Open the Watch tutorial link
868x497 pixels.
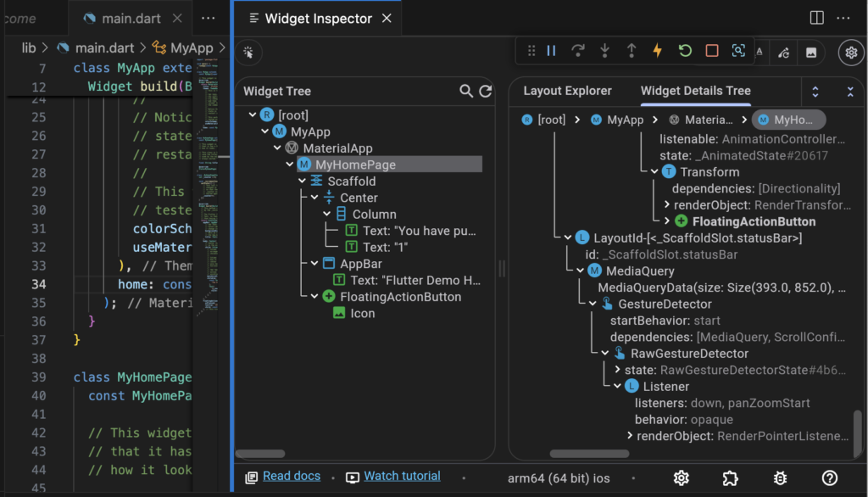(x=402, y=477)
